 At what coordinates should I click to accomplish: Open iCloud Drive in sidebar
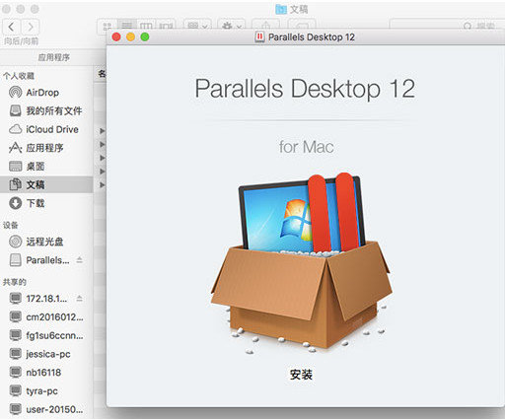[46, 129]
